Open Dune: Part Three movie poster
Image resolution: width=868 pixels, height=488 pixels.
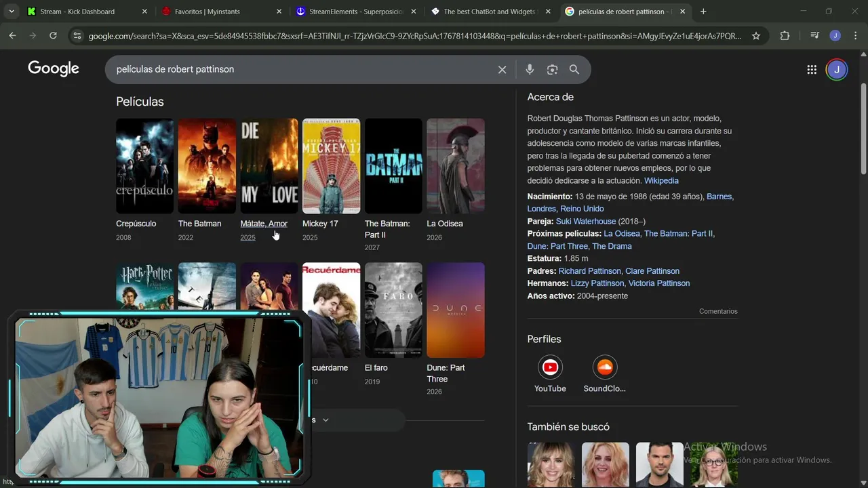pos(456,310)
